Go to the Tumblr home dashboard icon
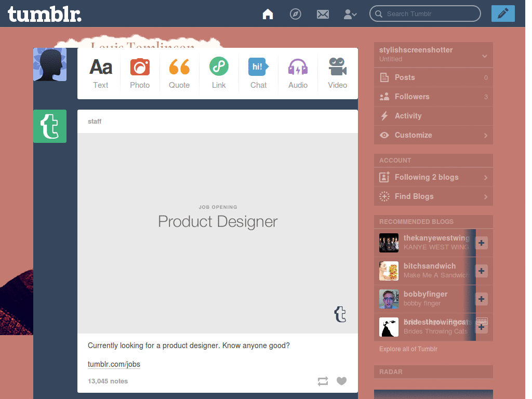 pos(268,14)
